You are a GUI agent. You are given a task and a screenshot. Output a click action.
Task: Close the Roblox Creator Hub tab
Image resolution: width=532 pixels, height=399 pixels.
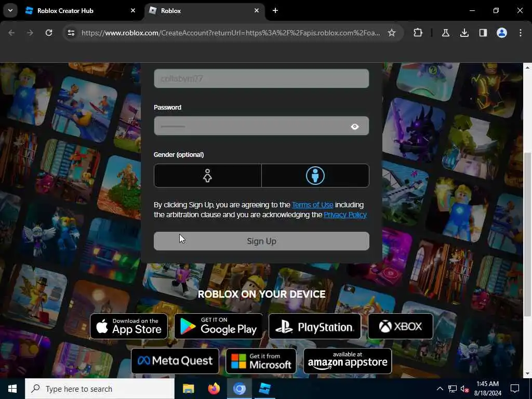click(133, 11)
